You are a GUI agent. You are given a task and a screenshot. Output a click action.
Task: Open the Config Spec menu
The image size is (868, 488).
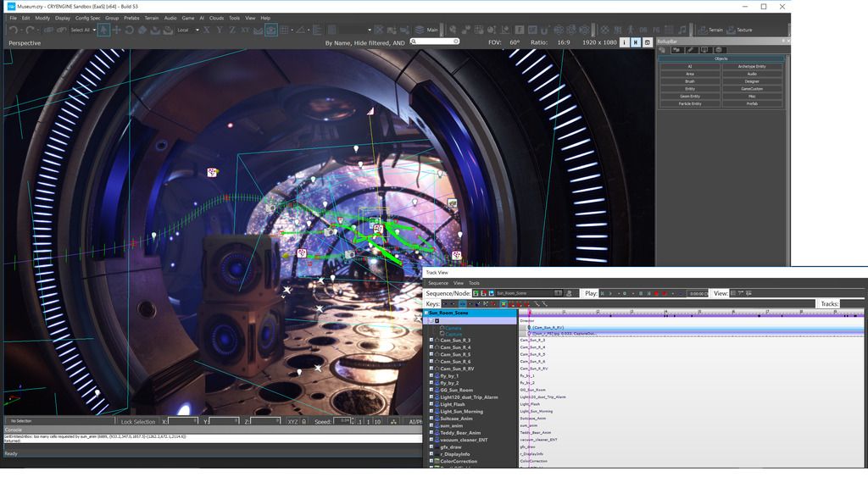tap(88, 18)
